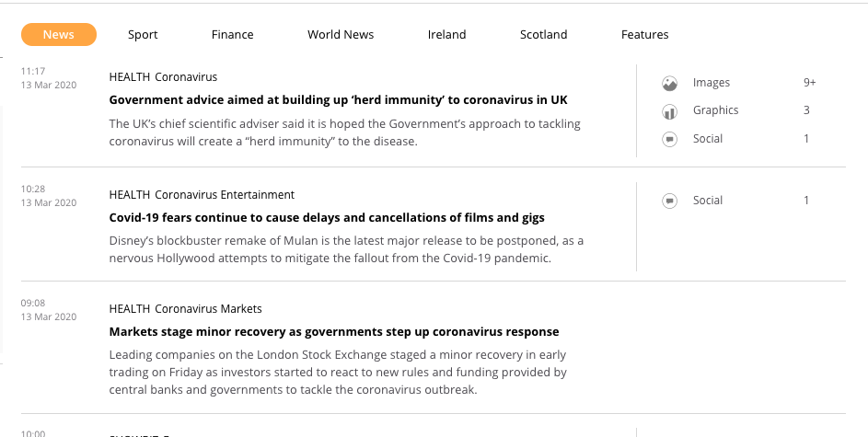Click the Social icon for herd immunity story

point(670,140)
